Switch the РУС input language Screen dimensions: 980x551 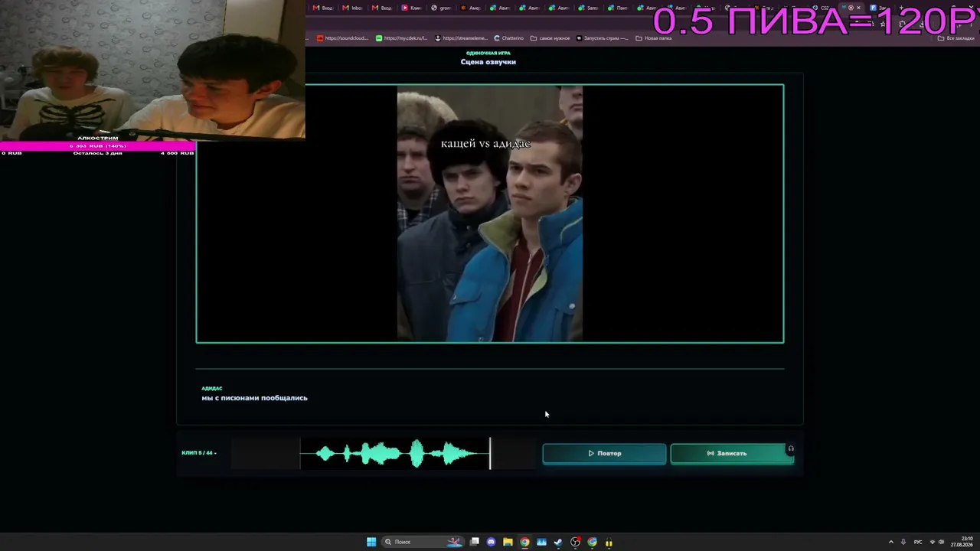point(918,542)
